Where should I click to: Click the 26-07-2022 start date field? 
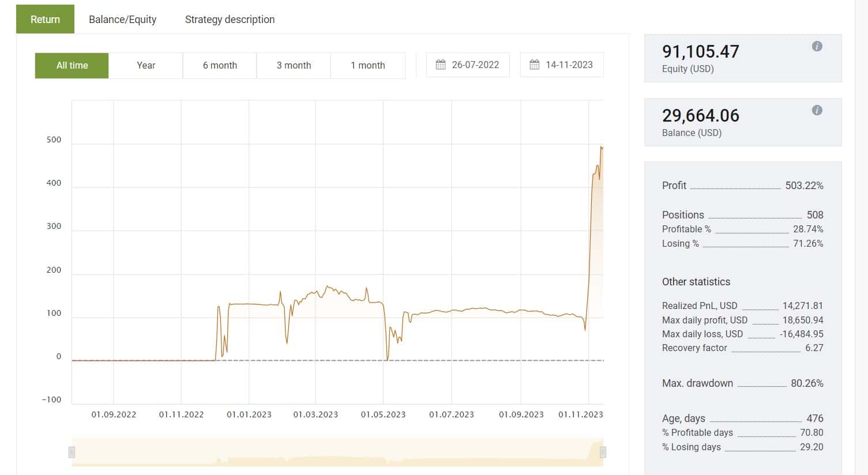468,65
